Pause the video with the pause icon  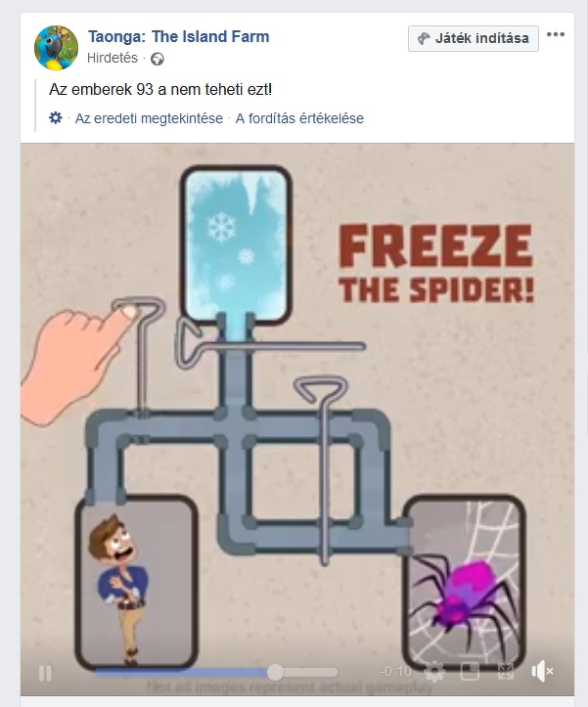45,673
